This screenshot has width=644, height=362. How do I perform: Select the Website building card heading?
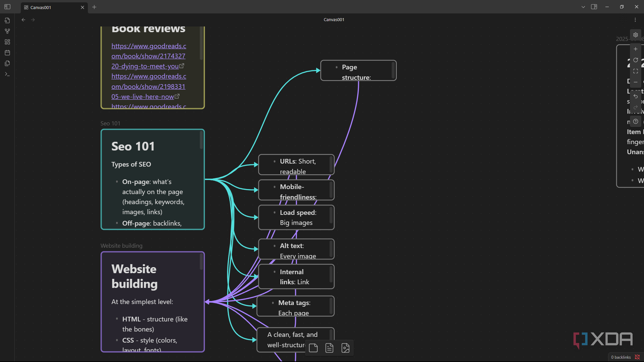tap(135, 277)
